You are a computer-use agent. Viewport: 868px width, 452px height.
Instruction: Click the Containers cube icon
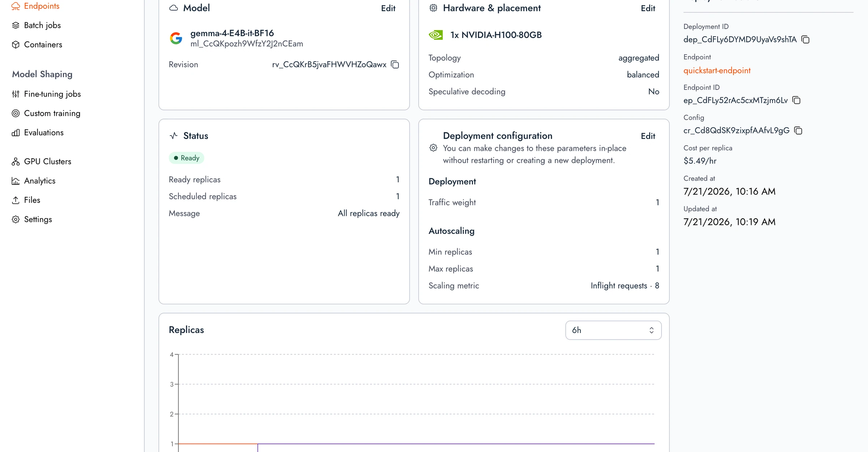click(16, 44)
